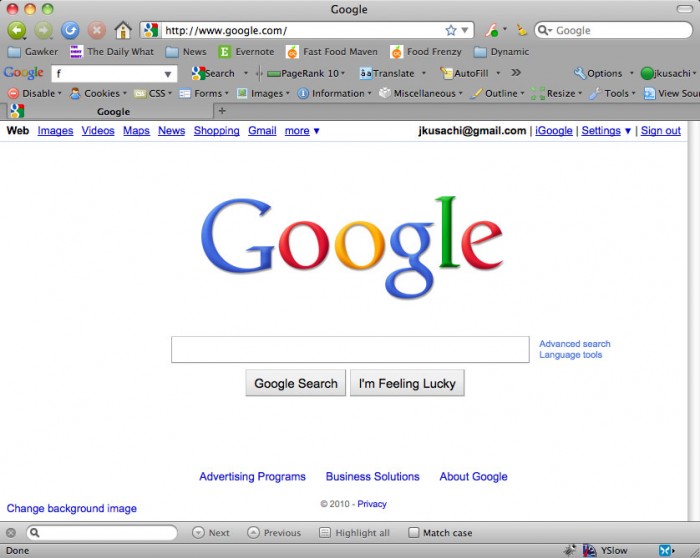Click the Google favicon in the address bar
700x558 pixels.
coord(151,30)
